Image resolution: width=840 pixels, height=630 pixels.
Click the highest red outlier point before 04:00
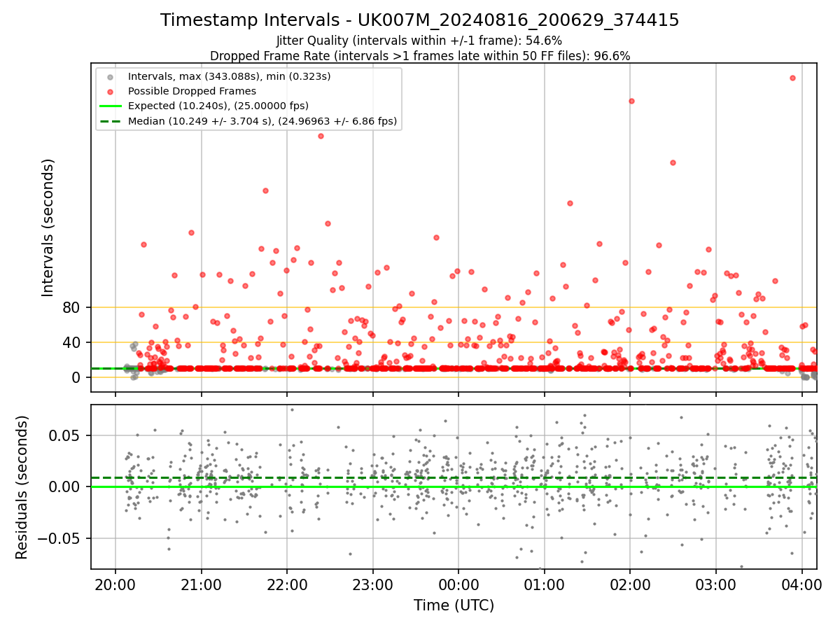click(x=792, y=78)
